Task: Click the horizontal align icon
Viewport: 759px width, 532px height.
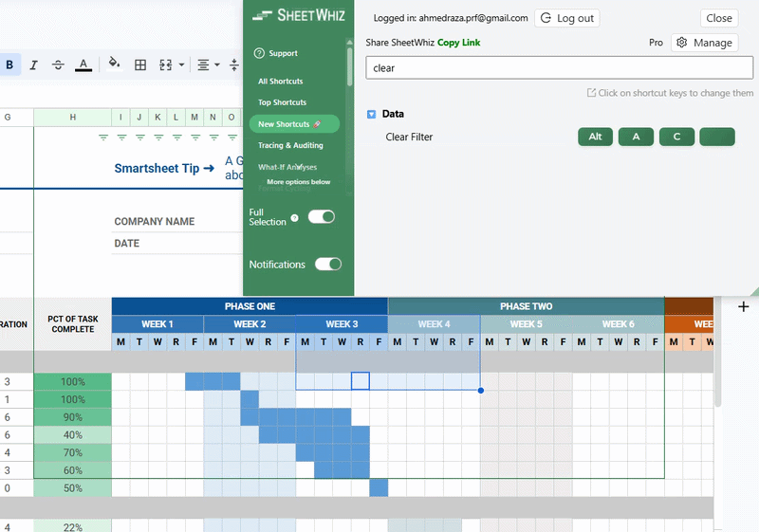Action: pyautogui.click(x=203, y=64)
